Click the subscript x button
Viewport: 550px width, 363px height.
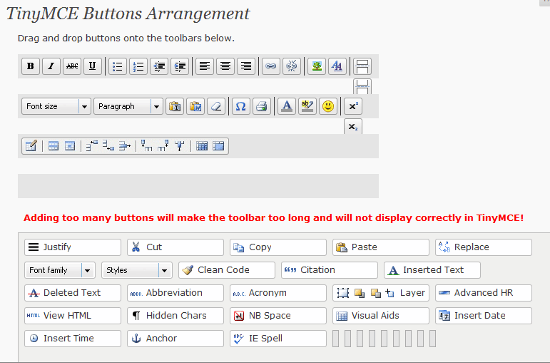coord(353,127)
